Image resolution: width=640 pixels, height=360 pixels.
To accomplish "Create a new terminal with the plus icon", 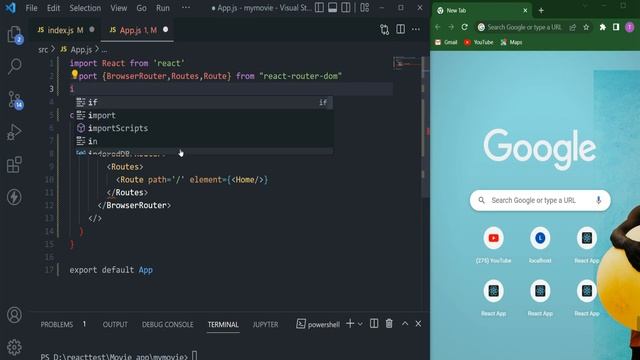I will [350, 324].
